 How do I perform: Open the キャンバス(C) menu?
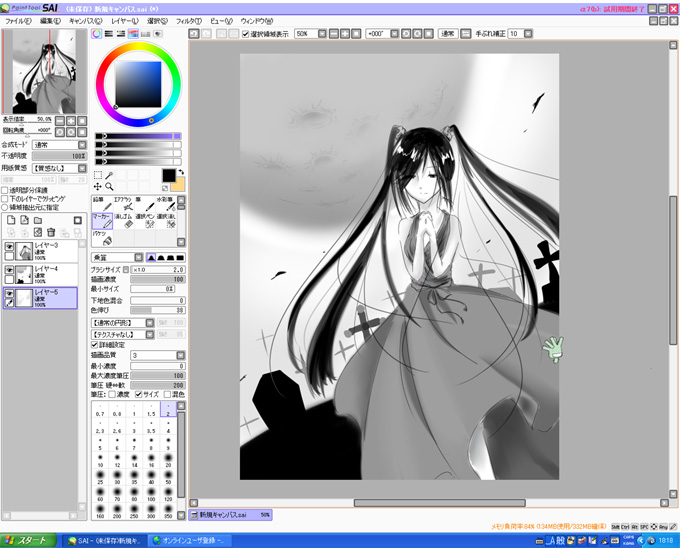[x=85, y=21]
